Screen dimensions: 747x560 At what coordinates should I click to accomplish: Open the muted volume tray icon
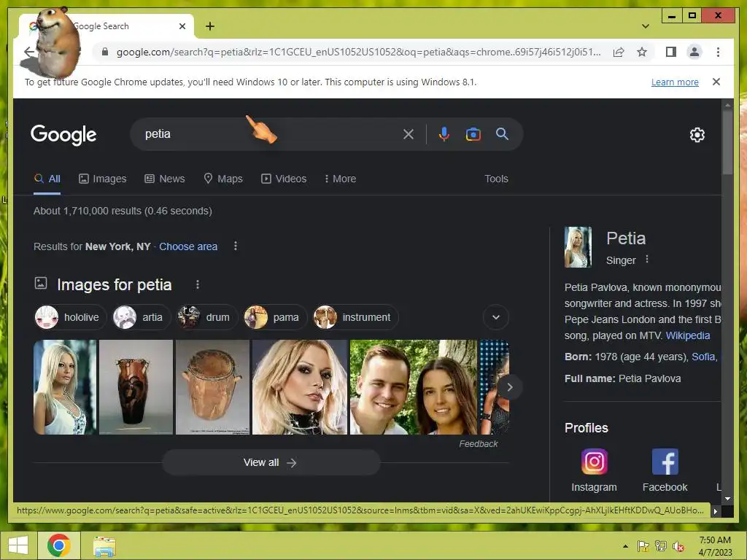678,546
